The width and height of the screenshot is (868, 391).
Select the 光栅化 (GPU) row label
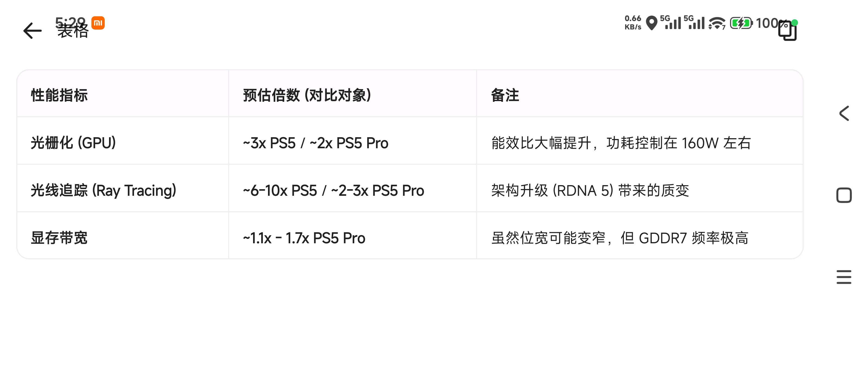[x=74, y=143]
